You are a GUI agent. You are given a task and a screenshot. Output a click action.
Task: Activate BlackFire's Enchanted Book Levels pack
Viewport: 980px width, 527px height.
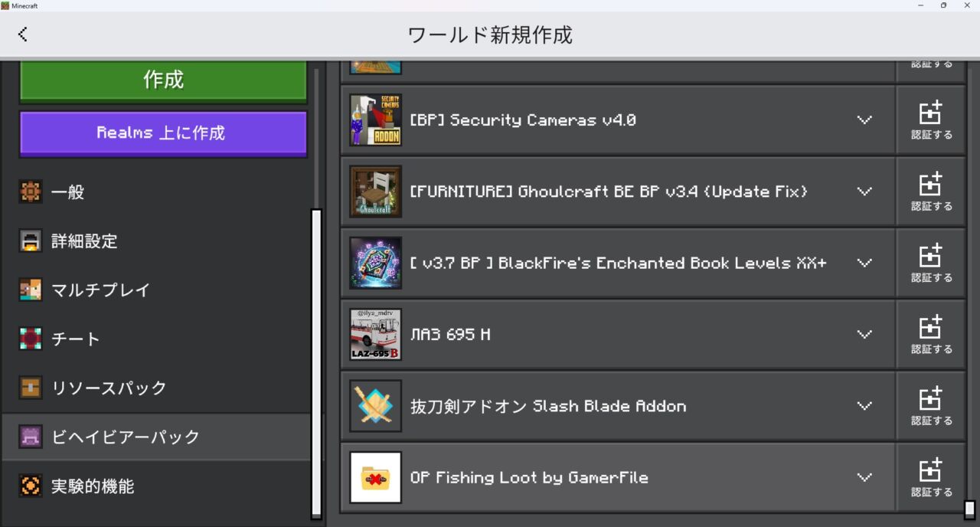pos(931,263)
